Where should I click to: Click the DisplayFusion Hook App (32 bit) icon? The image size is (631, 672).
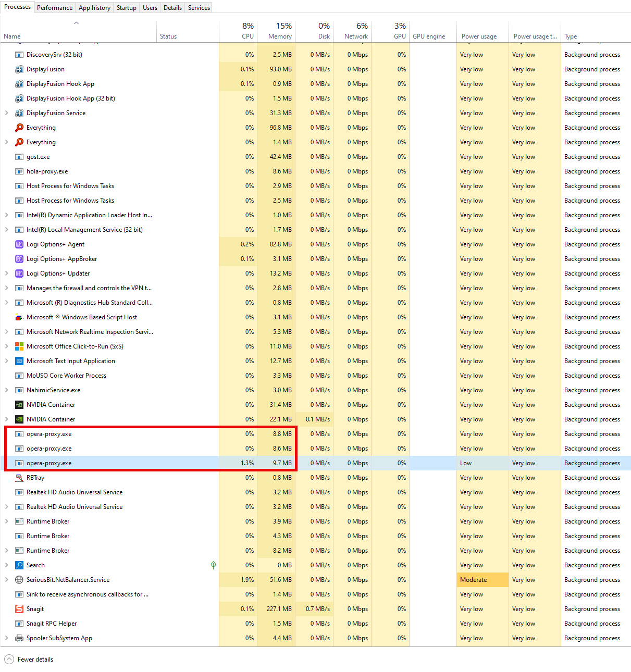[19, 98]
